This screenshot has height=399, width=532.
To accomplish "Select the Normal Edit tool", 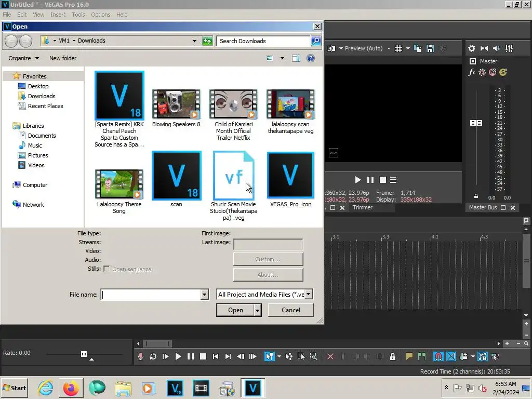I will 270,356.
